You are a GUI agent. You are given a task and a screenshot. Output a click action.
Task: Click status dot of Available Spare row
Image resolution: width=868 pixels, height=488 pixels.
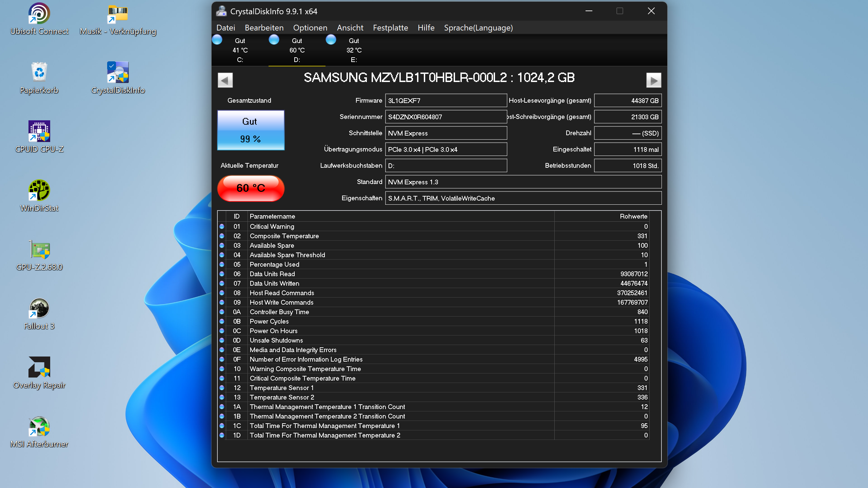(222, 245)
